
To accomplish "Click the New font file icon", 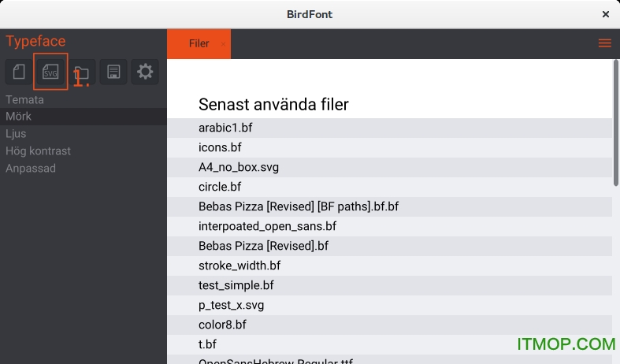I will coord(19,72).
